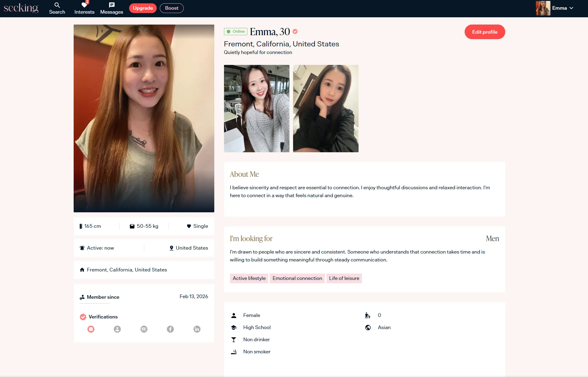This screenshot has height=377, width=588.
Task: Click the first red verification badge icon
Action: coord(91,329)
